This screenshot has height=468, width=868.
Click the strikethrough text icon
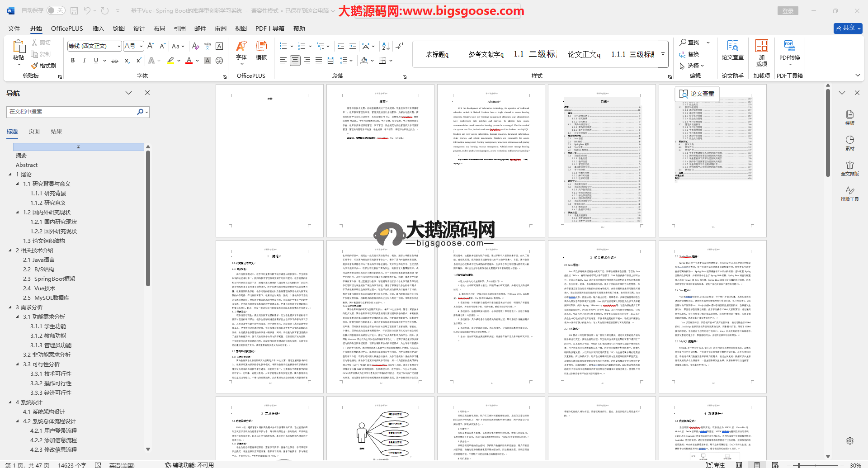pyautogui.click(x=115, y=61)
